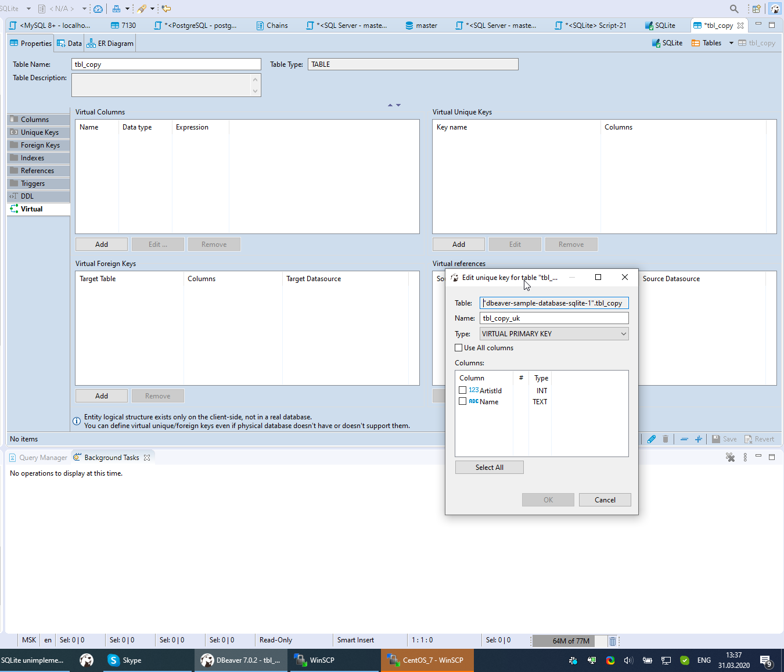Check the Name column checkbox
Viewport: 784px width, 672px height.
[463, 401]
